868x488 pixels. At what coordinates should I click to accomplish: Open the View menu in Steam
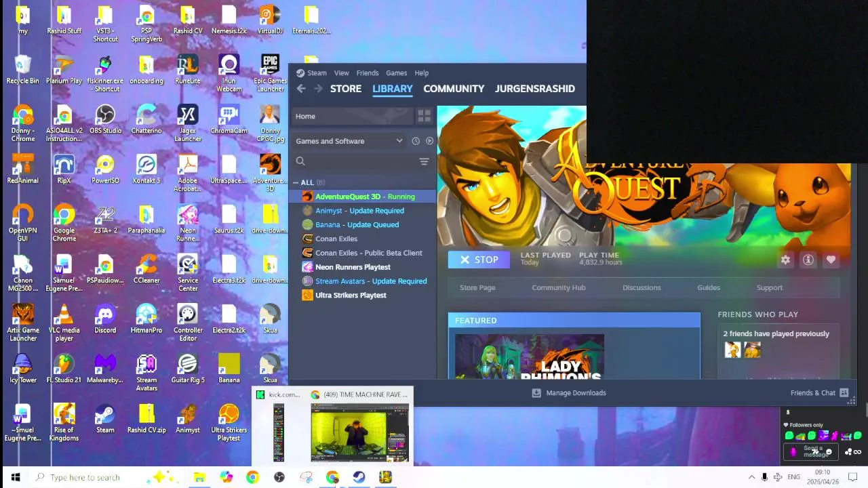coord(341,73)
